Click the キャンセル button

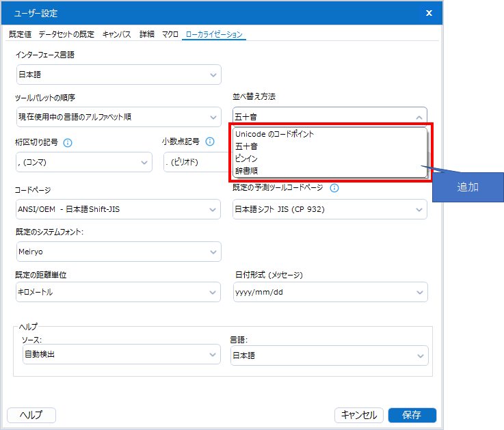[x=359, y=415]
